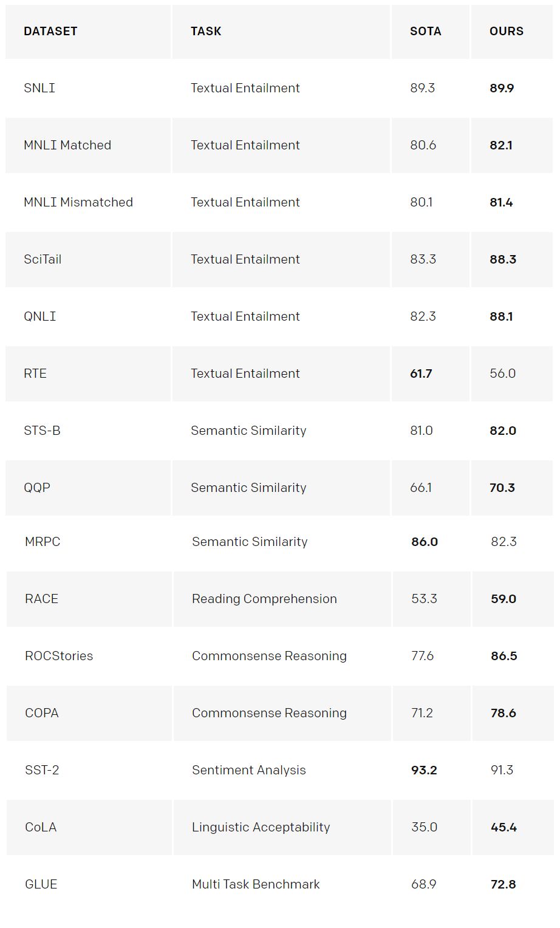Select the SNLI dataset cell
The height and width of the screenshot is (928, 560).
(39, 88)
